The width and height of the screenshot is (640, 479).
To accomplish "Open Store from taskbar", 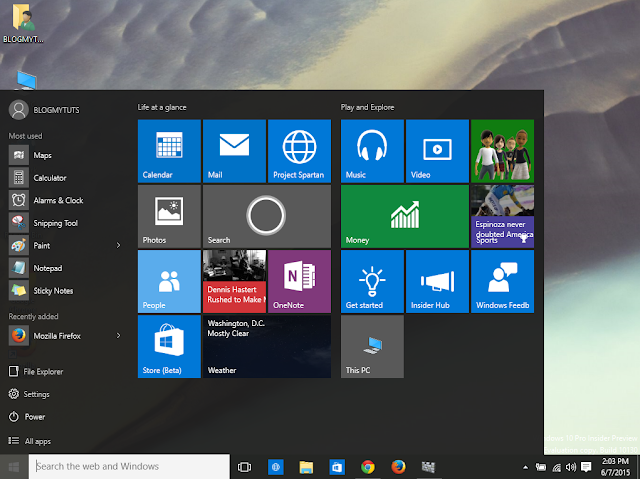I will tap(337, 467).
